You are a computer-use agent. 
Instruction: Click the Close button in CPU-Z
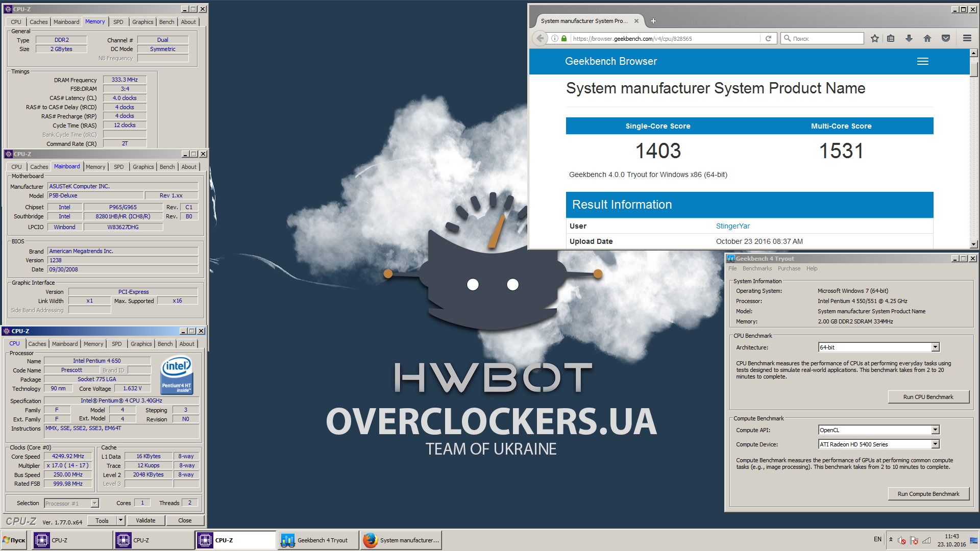[x=185, y=520]
